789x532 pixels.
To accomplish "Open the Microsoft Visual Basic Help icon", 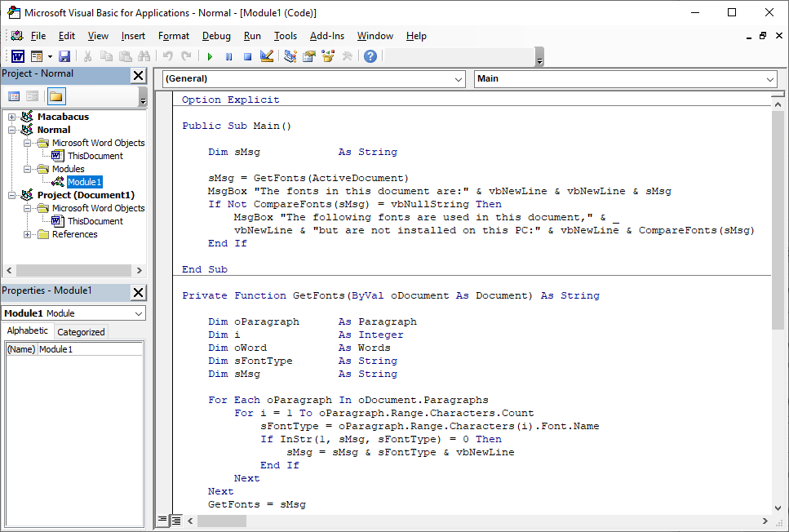I will point(369,55).
